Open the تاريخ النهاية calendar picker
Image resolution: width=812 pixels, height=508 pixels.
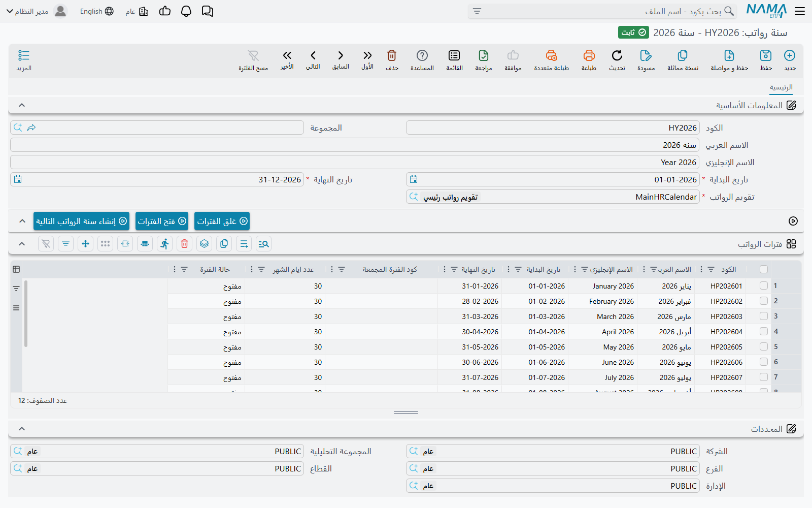click(x=18, y=179)
